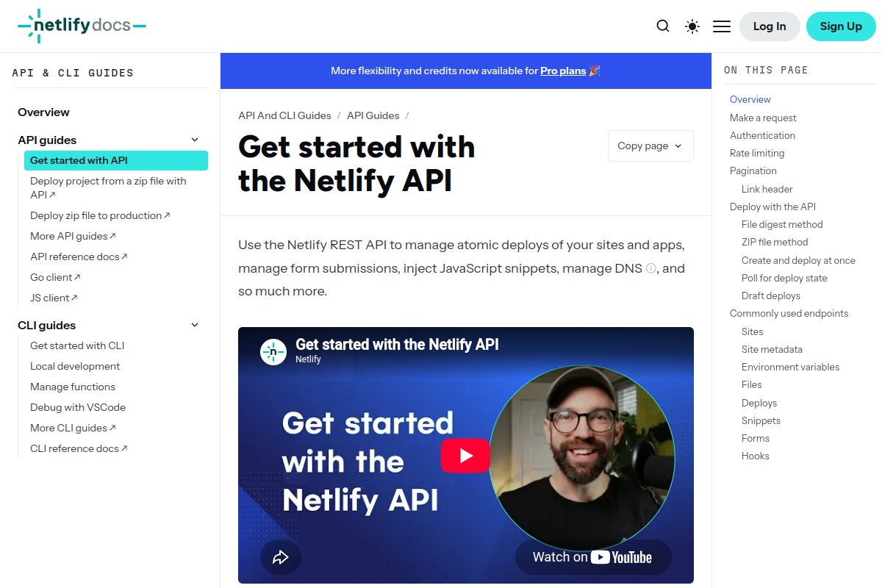Open More API guides external link
Screen dimensions: 882x588
73,236
